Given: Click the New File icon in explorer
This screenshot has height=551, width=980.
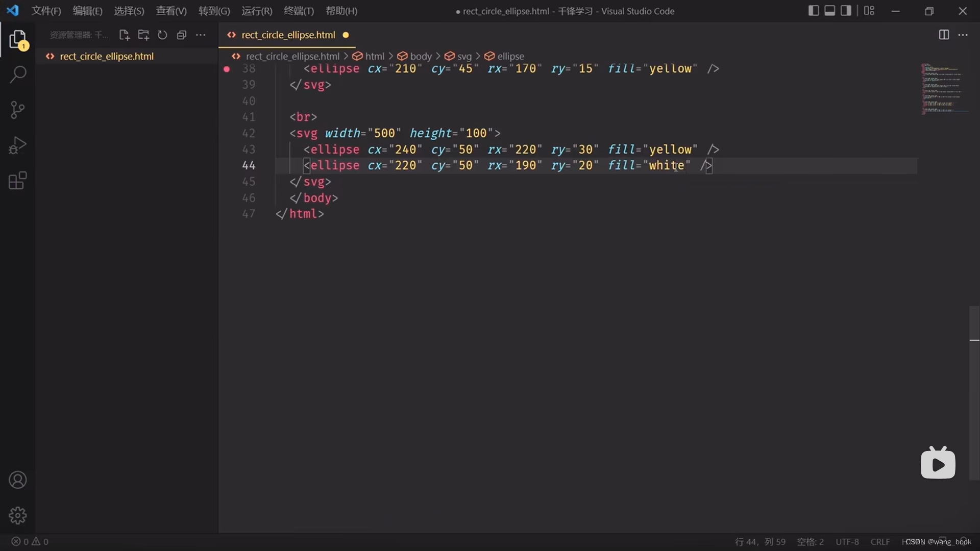Looking at the screenshot, I should 124,35.
